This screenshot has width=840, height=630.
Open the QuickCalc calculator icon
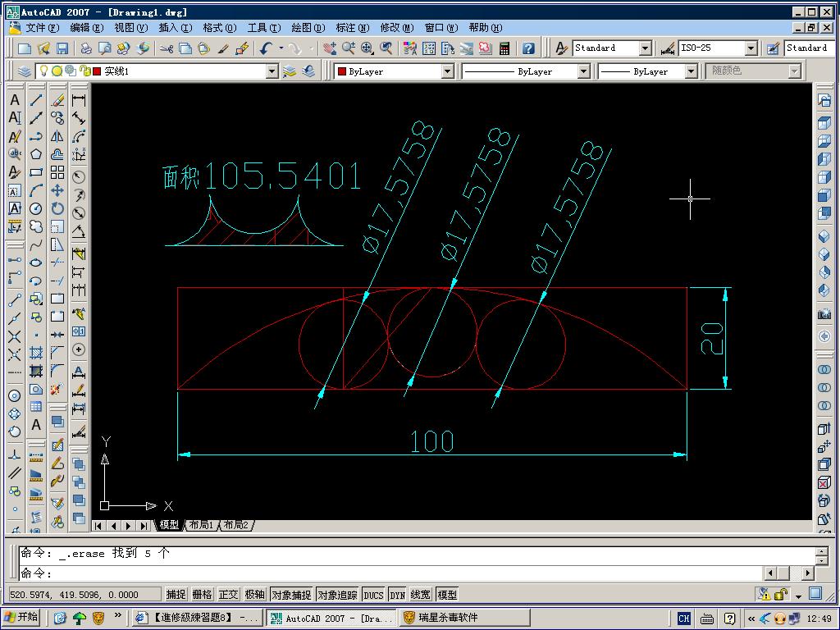504,48
